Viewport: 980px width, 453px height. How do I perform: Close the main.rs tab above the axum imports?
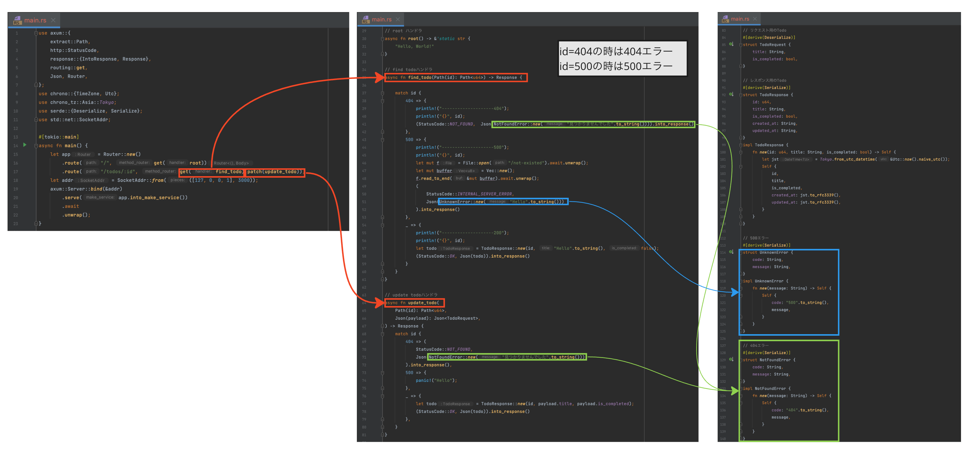(x=53, y=20)
